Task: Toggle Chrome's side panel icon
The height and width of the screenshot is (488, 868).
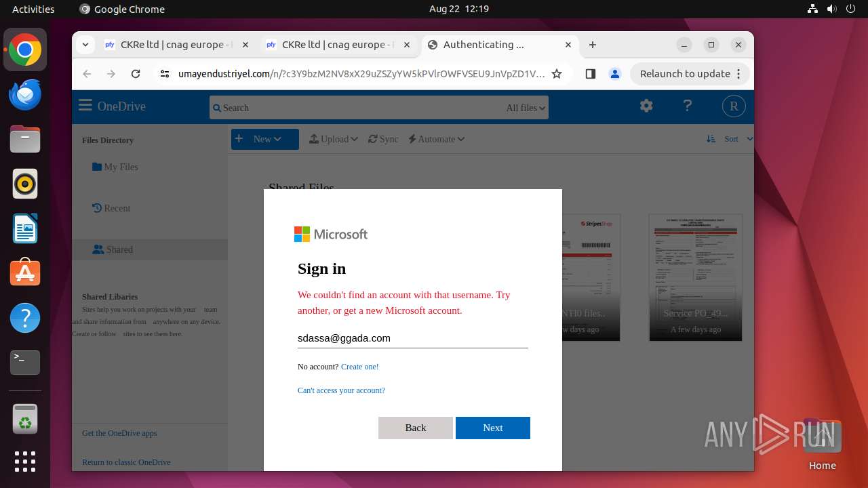Action: [590, 74]
